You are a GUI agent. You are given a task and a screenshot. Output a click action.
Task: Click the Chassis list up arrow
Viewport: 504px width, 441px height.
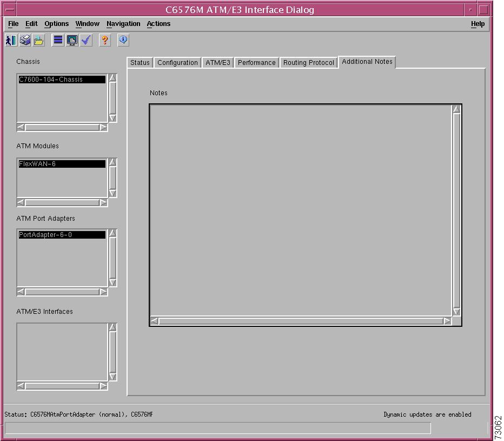click(x=112, y=78)
